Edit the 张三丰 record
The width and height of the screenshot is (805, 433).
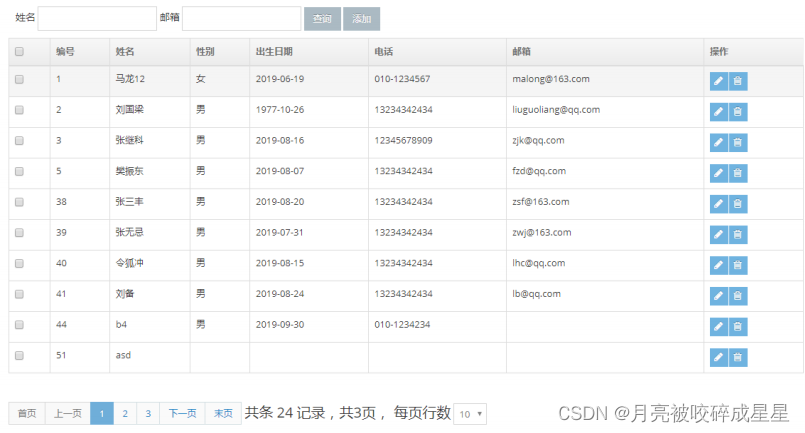pyautogui.click(x=718, y=204)
